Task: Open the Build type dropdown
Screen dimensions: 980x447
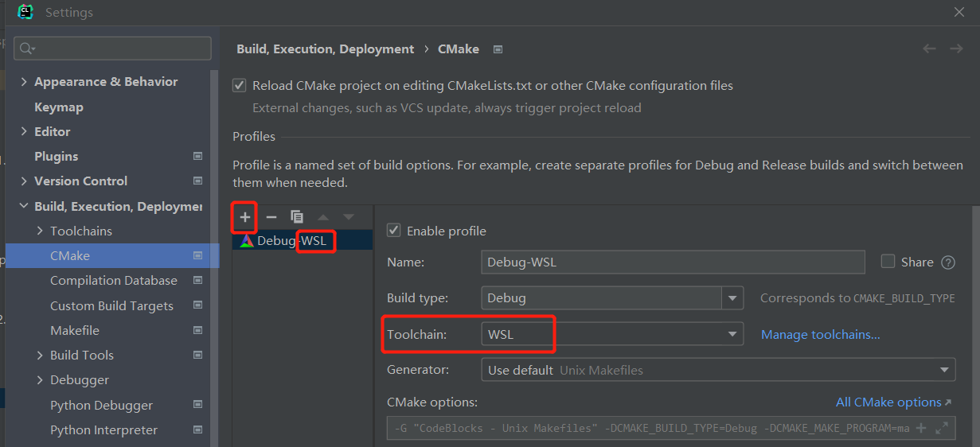Action: tap(732, 298)
